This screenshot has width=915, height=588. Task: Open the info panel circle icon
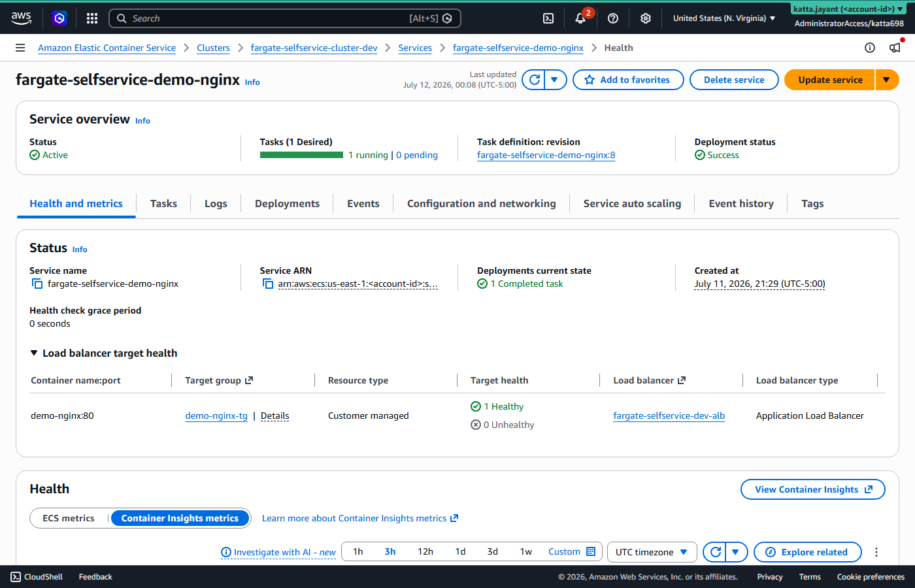(870, 48)
